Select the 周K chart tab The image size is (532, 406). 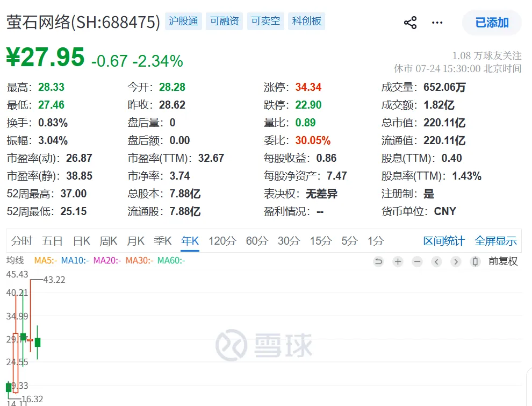108,241
